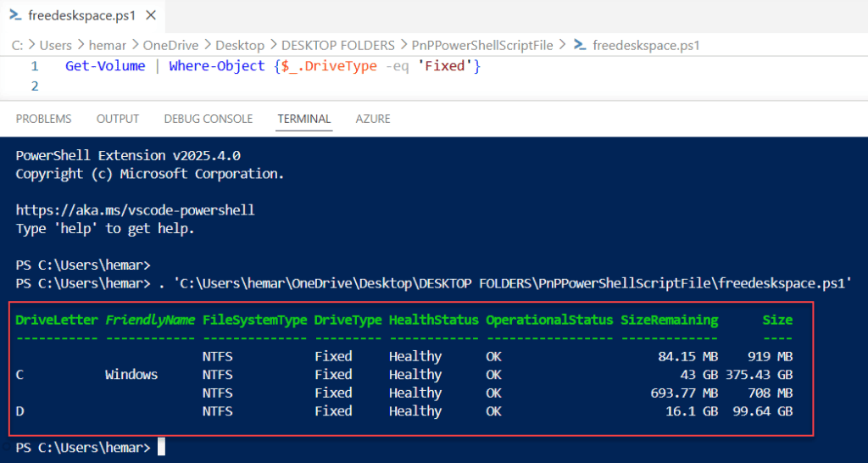868x463 pixels.
Task: Click the 99.64 GB size value
Action: [x=762, y=411]
